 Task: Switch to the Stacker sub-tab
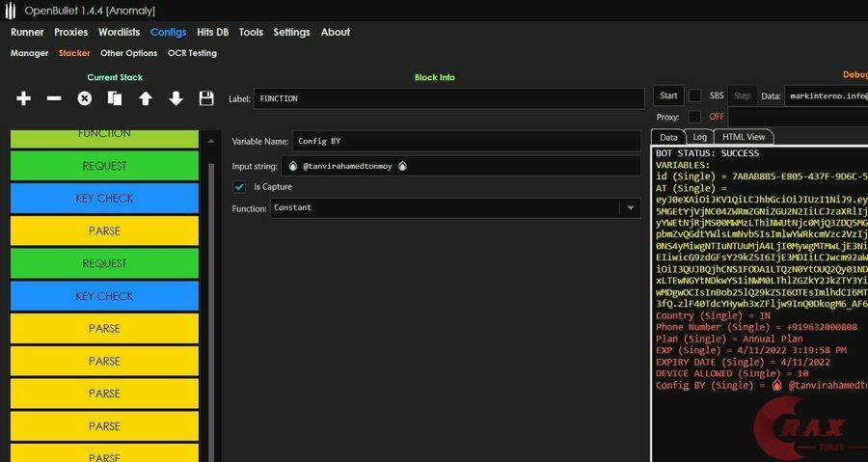pyautogui.click(x=74, y=53)
